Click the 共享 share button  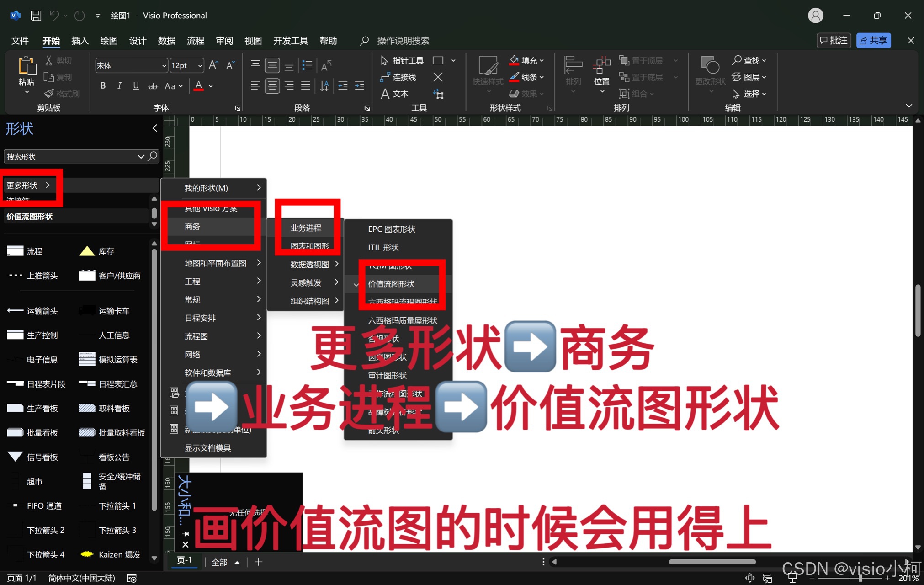[x=873, y=41]
